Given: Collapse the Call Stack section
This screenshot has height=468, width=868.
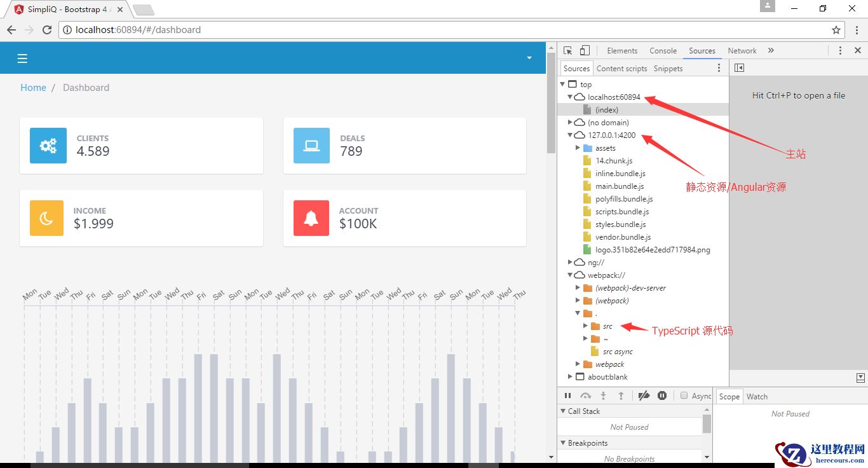Looking at the screenshot, I should pyautogui.click(x=563, y=411).
